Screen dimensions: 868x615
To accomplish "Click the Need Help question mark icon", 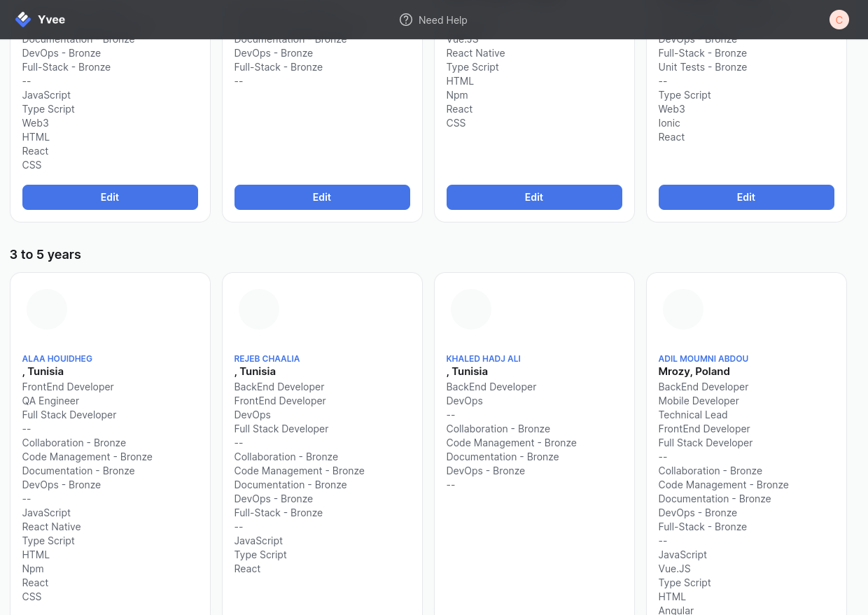I will point(405,20).
